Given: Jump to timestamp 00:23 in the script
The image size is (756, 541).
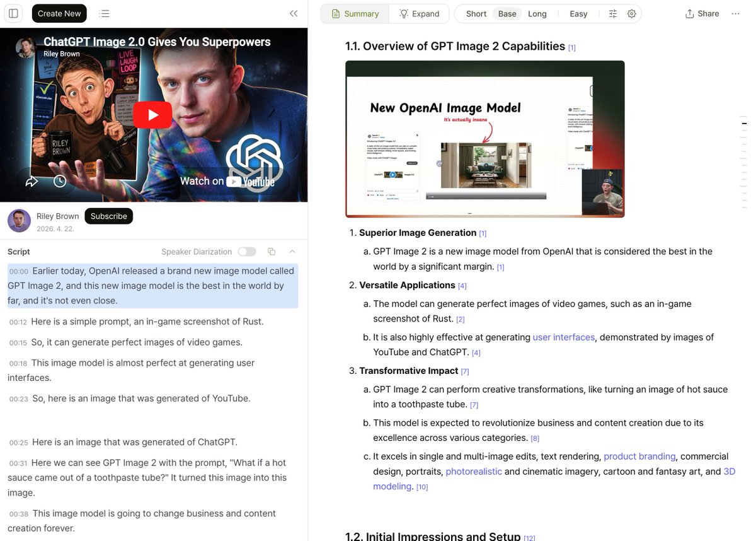Looking at the screenshot, I should [19, 399].
